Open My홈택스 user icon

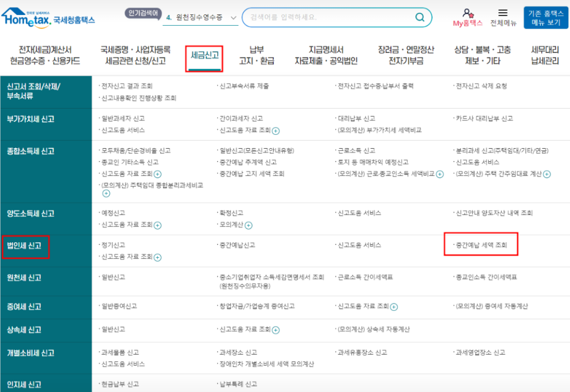(x=468, y=13)
